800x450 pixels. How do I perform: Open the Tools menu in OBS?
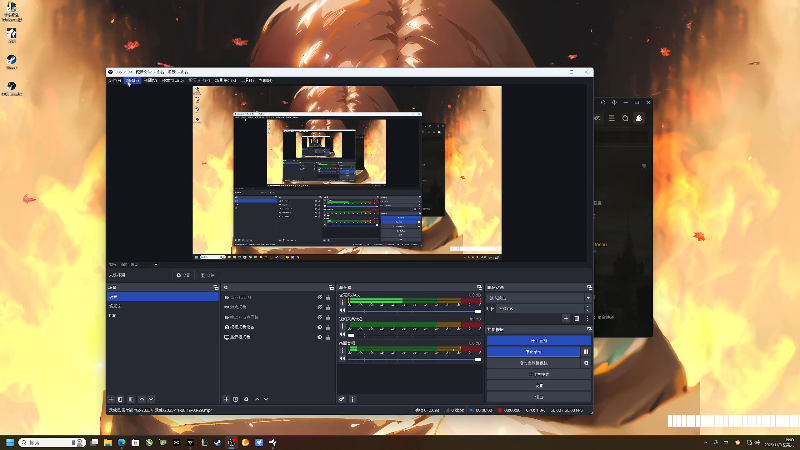247,81
